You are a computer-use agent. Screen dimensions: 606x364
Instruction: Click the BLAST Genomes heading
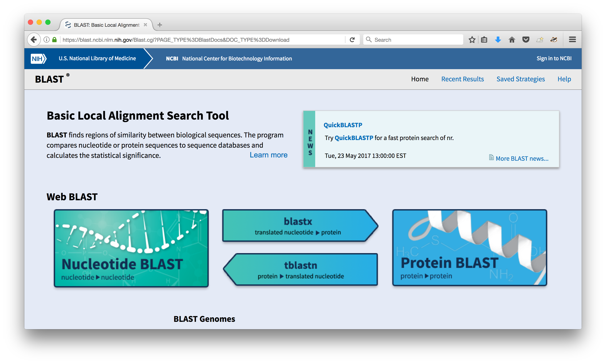point(204,319)
